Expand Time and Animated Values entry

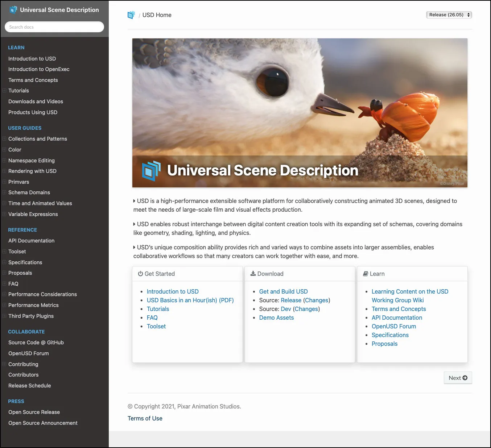click(4, 203)
